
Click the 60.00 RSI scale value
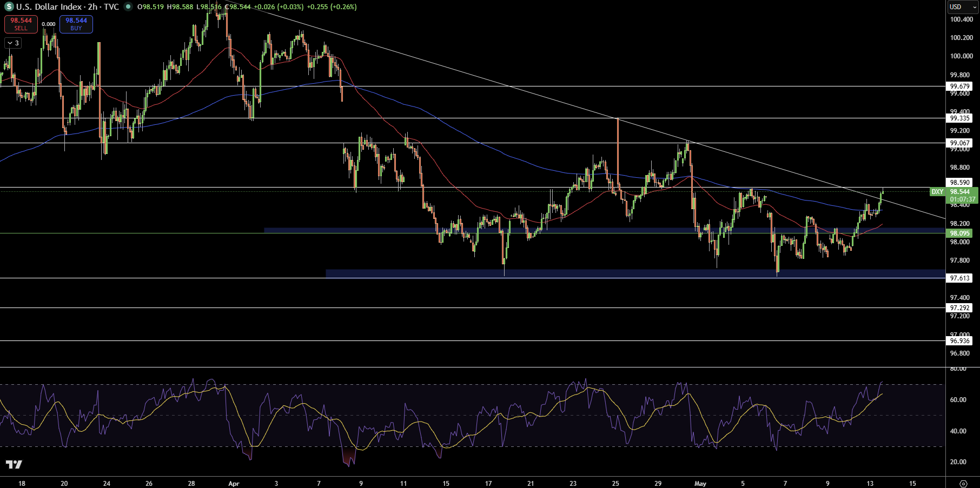tap(958, 400)
